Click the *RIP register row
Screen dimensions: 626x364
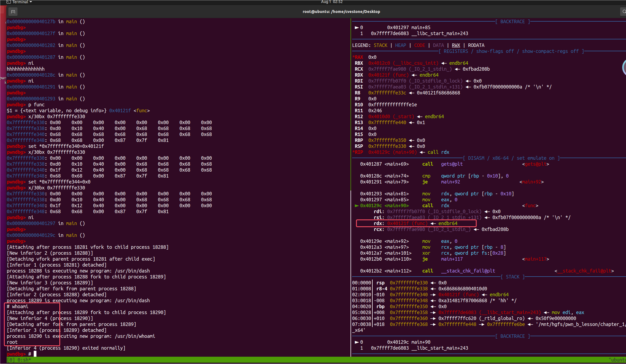click(401, 152)
